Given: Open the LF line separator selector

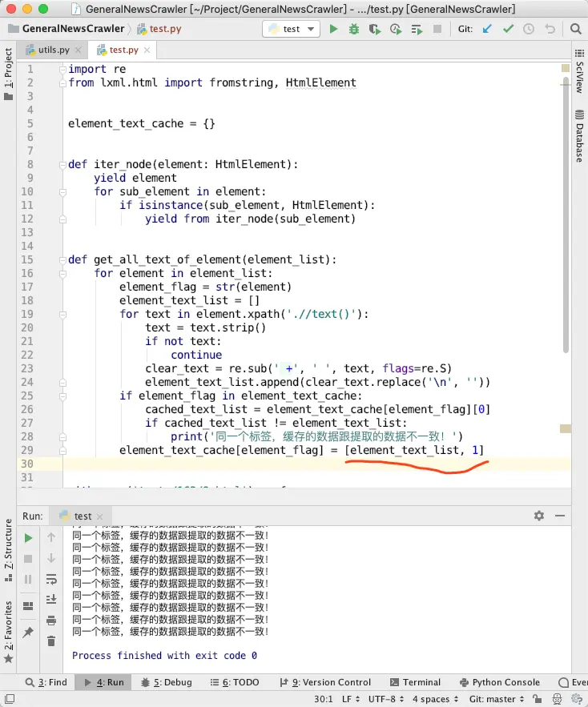Looking at the screenshot, I should [x=351, y=699].
